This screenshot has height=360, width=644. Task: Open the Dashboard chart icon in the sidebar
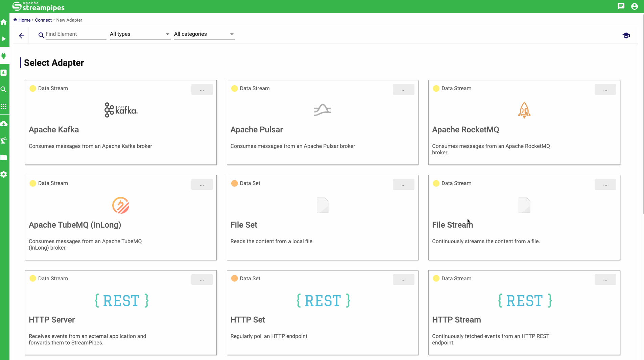pyautogui.click(x=4, y=73)
